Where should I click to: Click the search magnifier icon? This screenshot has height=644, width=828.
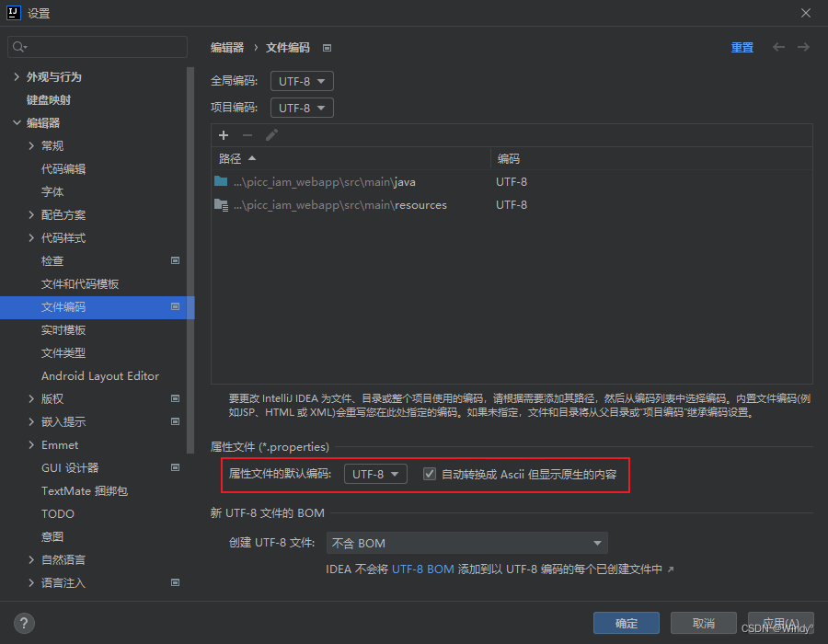[19, 47]
